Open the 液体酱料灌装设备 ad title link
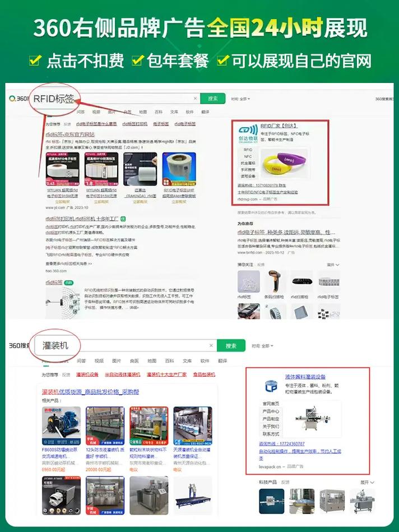 (x=305, y=377)
